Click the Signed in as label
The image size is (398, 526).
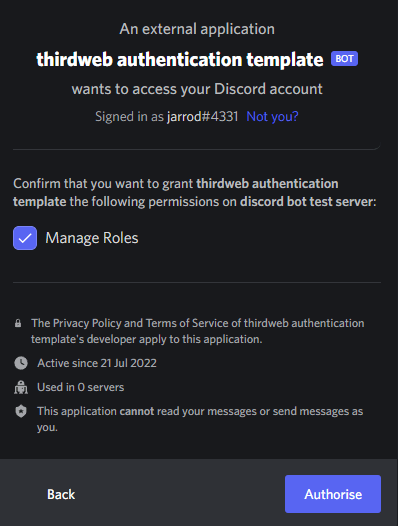point(130,116)
